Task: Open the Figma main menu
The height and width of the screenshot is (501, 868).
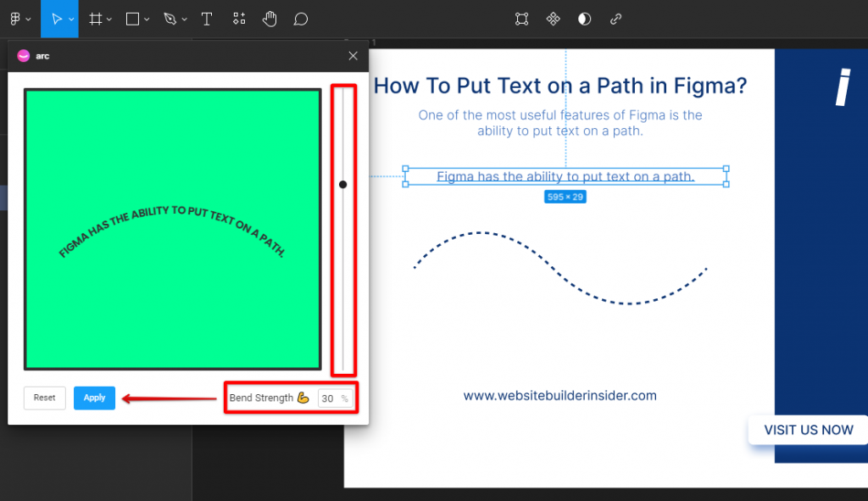Action: point(15,19)
